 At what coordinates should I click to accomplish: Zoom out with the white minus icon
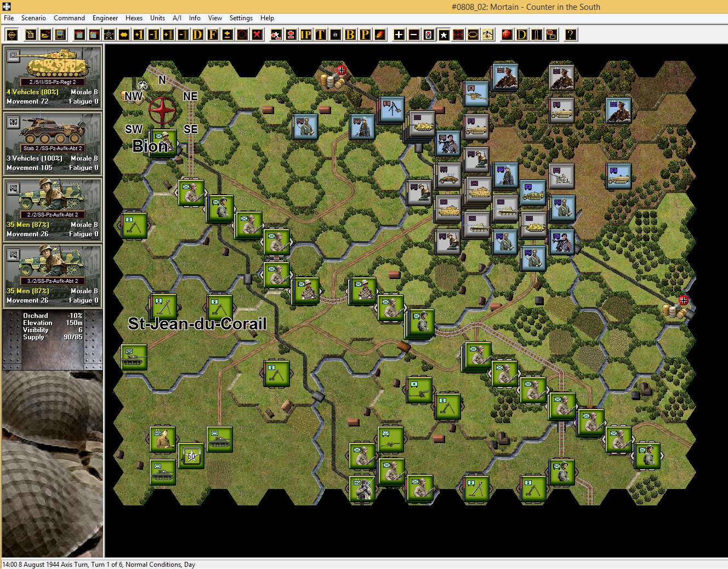pyautogui.click(x=414, y=35)
